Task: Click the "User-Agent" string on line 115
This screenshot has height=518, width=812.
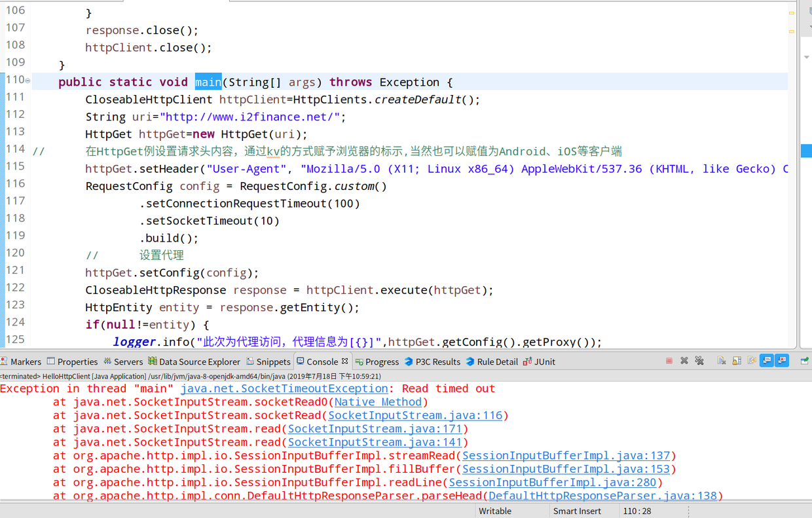Action: click(x=246, y=169)
